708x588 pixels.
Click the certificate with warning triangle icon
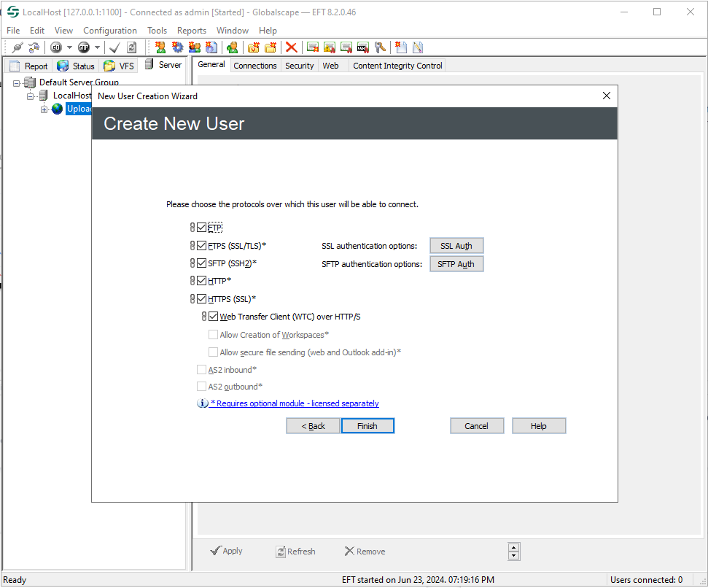[330, 47]
